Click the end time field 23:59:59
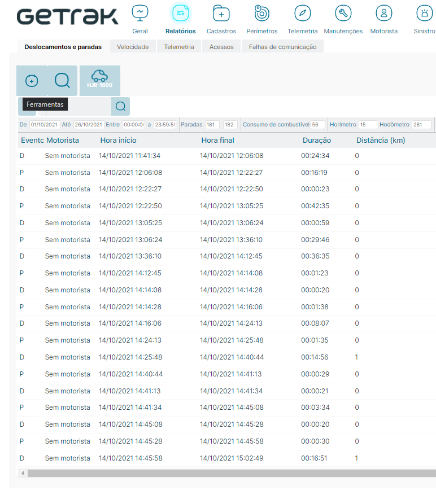The height and width of the screenshot is (504, 436). click(x=164, y=125)
